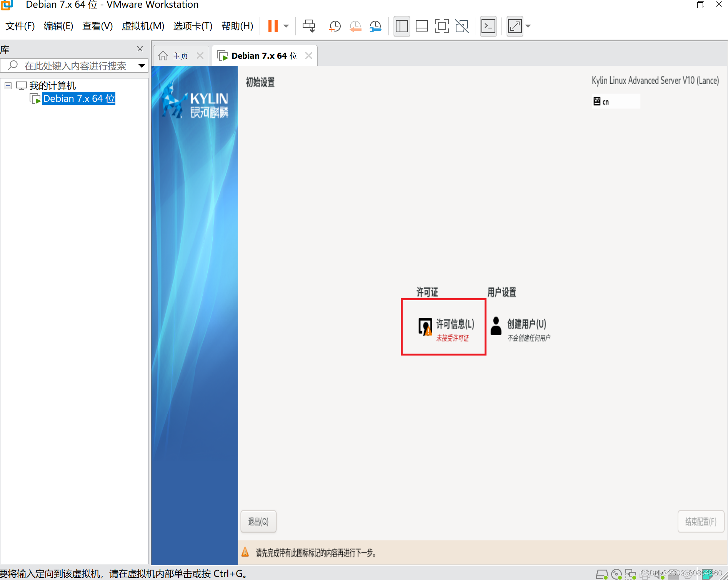The image size is (728, 580).
Task: Click the warning triangle in notice bar
Action: 245,552
